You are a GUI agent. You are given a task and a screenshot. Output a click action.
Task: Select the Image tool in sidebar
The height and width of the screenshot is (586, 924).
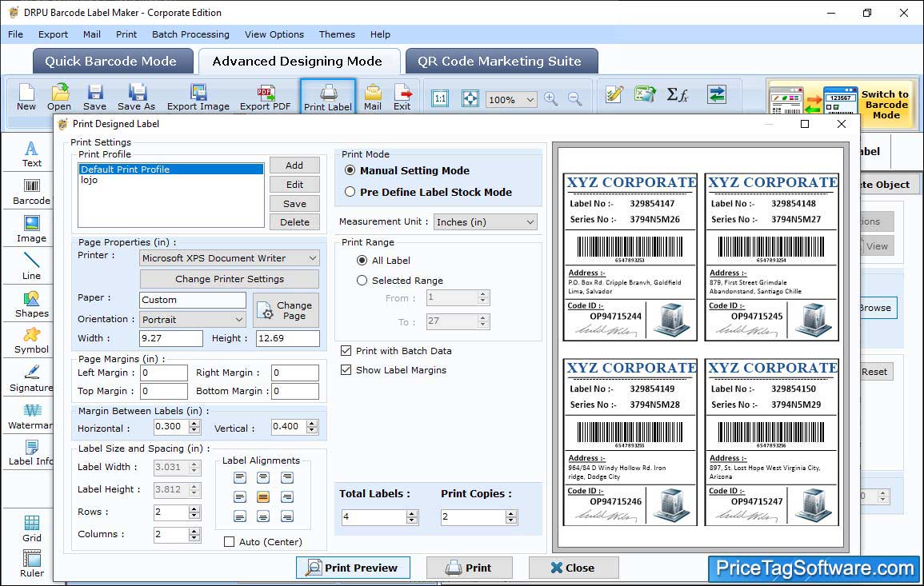click(31, 229)
